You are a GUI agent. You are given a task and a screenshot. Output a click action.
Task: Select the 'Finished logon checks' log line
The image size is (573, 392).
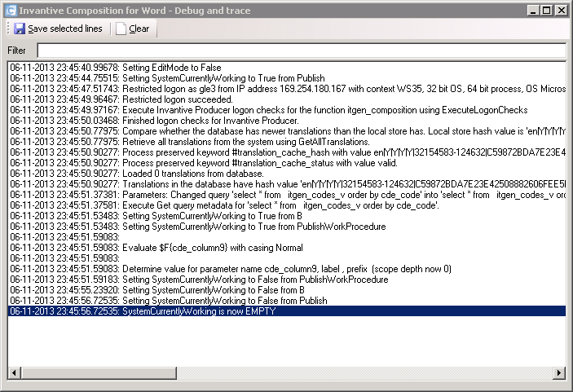pos(287,121)
